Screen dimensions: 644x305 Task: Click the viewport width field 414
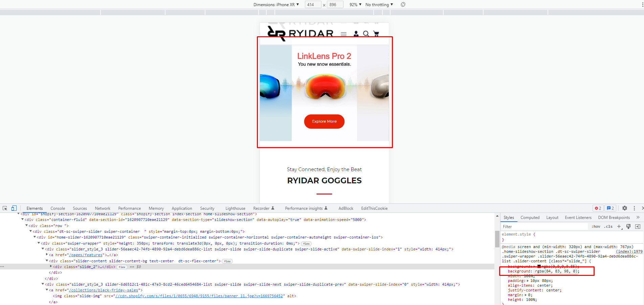[313, 4]
